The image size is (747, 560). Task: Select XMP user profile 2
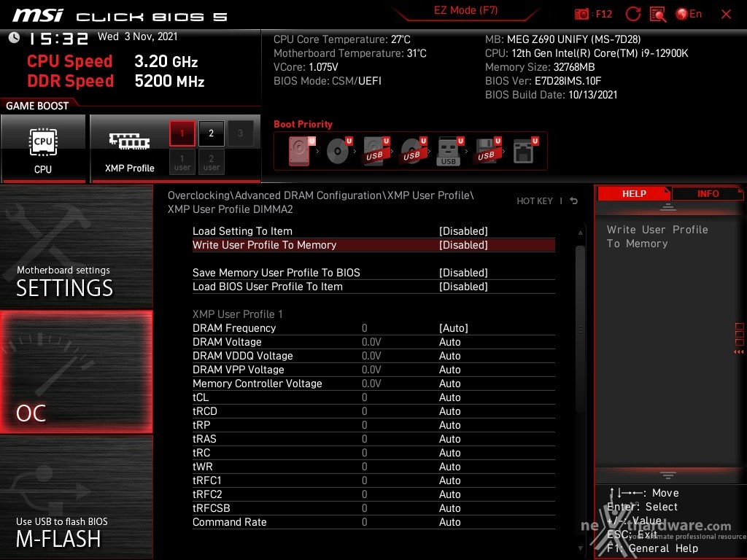click(x=211, y=162)
